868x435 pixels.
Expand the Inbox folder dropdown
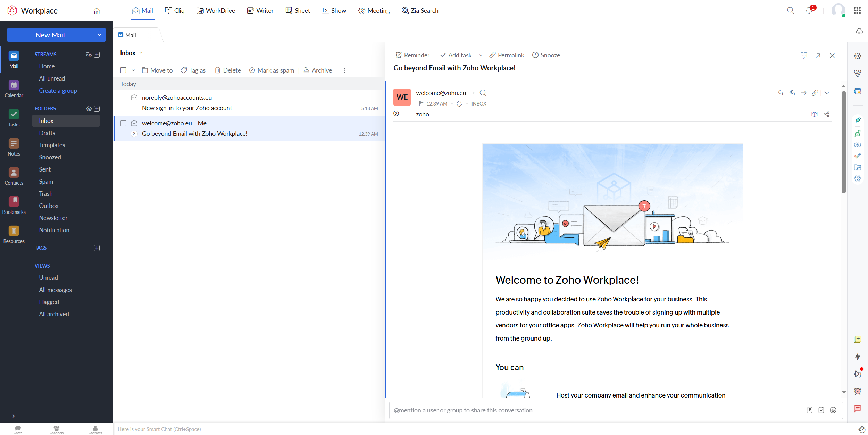141,53
